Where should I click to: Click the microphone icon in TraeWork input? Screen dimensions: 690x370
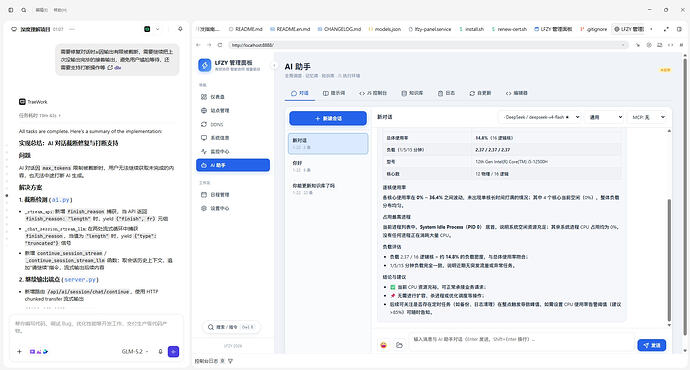160,352
